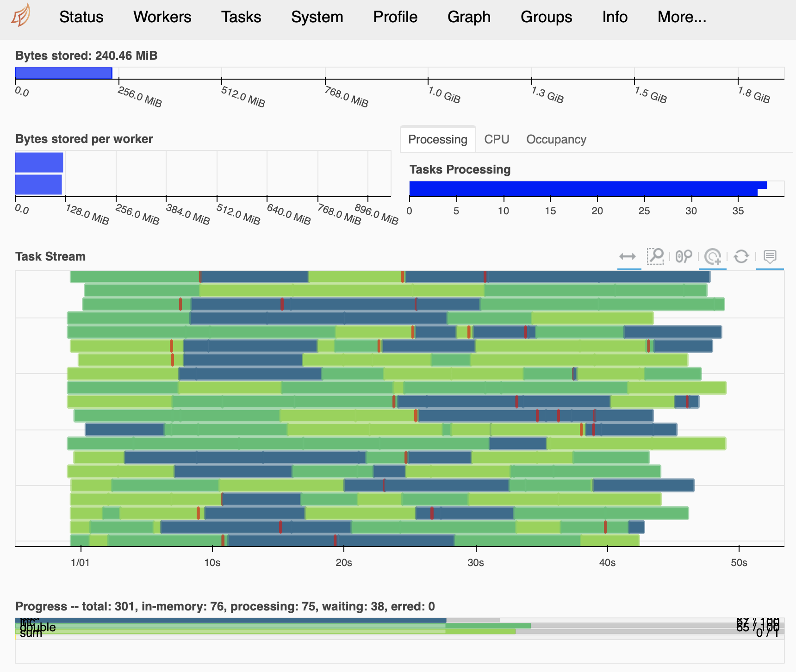Switch to the Graph page
This screenshot has width=796, height=672.
[469, 17]
